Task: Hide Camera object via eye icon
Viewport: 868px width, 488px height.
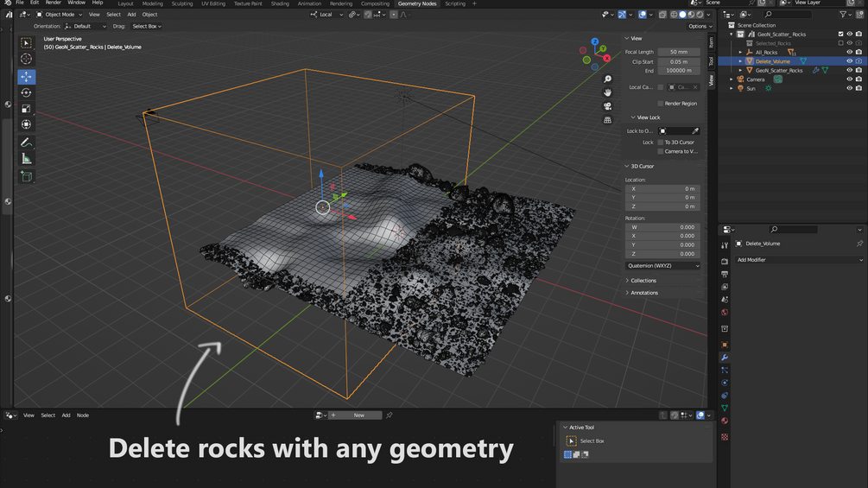Action: click(849, 79)
